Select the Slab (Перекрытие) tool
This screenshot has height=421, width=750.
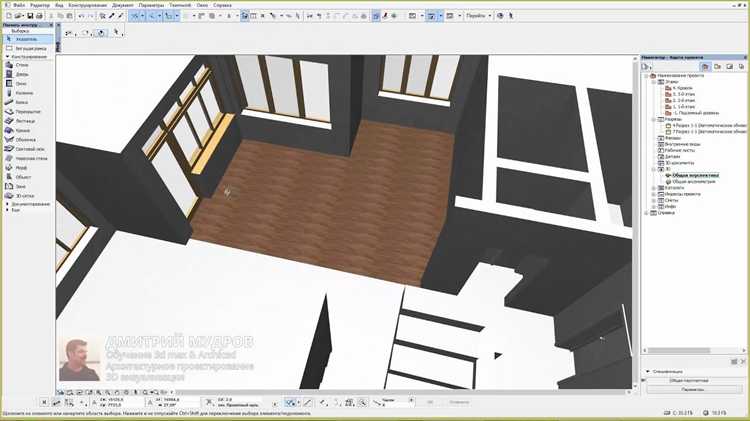pyautogui.click(x=28, y=111)
